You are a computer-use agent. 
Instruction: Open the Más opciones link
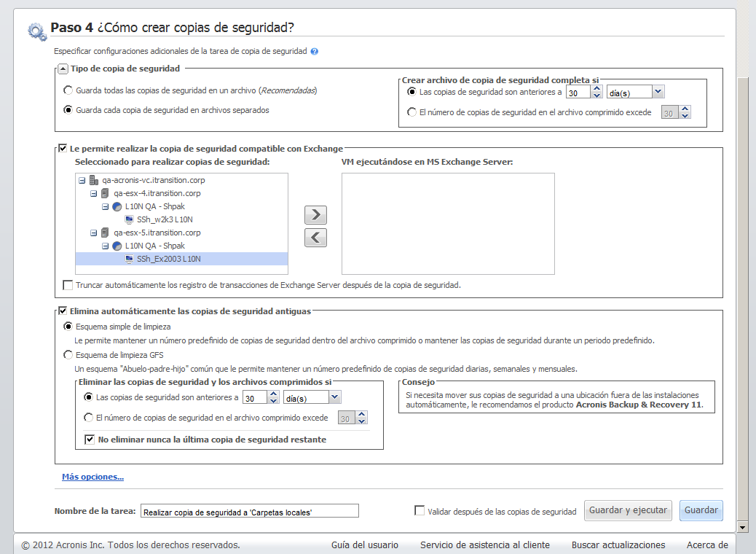(92, 477)
